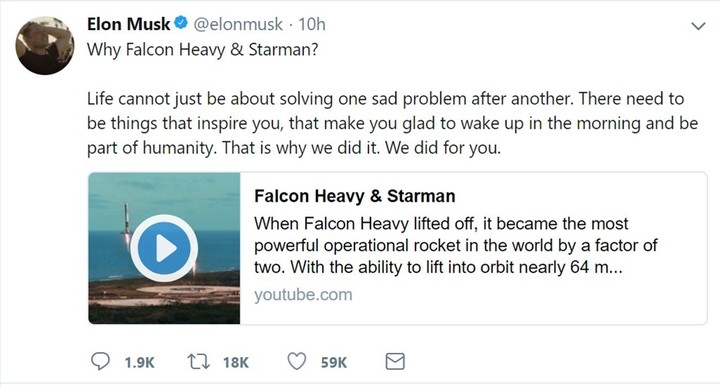The height and width of the screenshot is (388, 720).
Task: Play the Falcon Heavy video
Action: [x=164, y=248]
